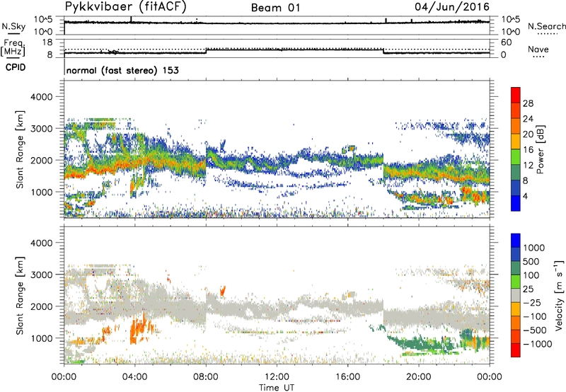Click the Pykkvibaer (fitACF) title
The image size is (566, 392).
click(125, 7)
